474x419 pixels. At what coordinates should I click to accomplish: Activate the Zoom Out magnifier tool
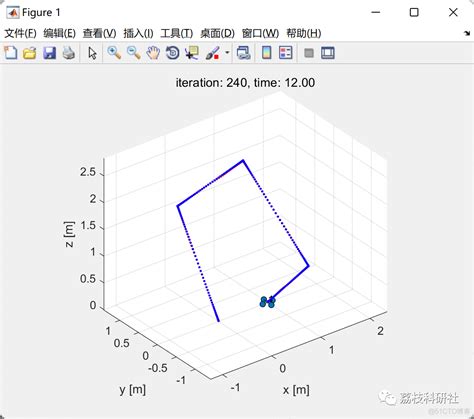134,53
